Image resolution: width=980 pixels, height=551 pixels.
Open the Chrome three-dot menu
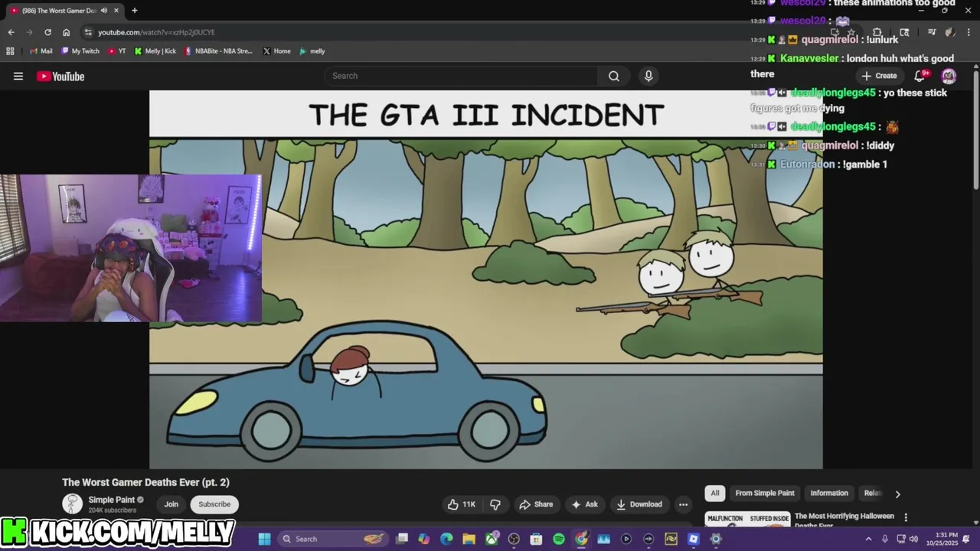967,32
